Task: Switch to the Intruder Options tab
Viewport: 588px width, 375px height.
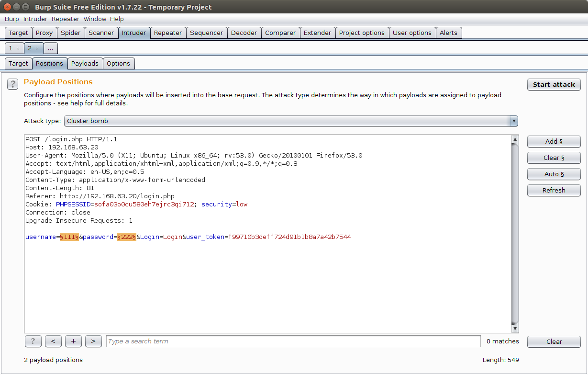Action: click(x=119, y=63)
